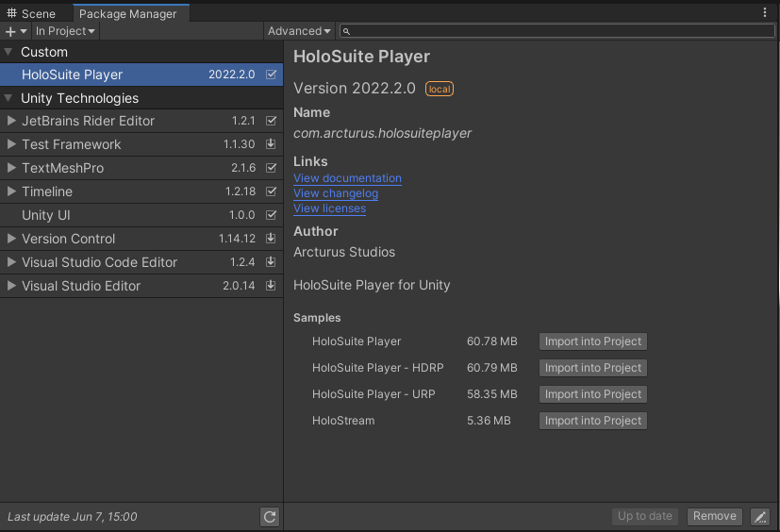Expand JetBrains Rider Editor versions
The width and height of the screenshot is (780, 532).
click(x=11, y=121)
